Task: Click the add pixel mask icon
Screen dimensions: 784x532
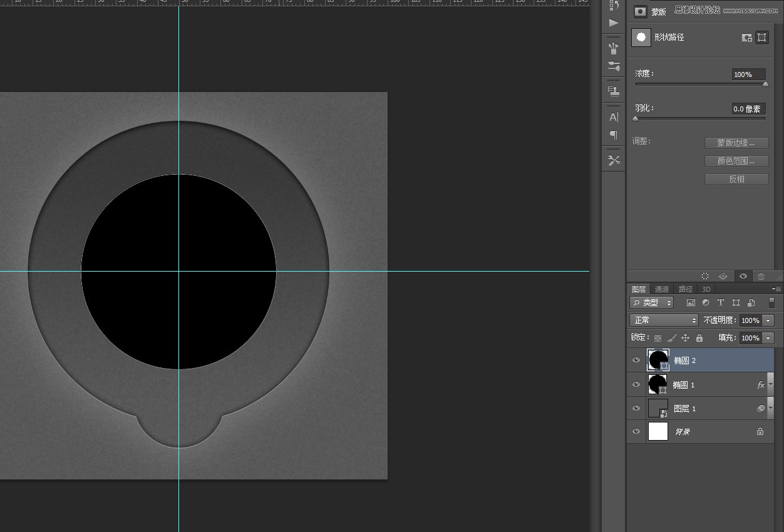Action: coord(747,38)
